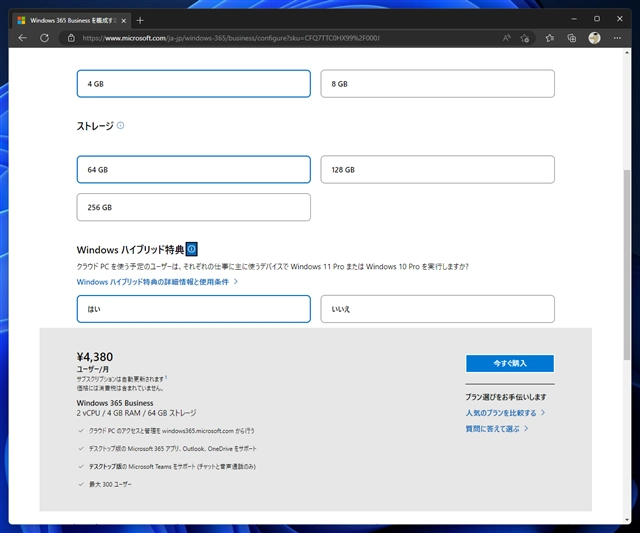Open Read aloud icon in address bar

(x=507, y=38)
